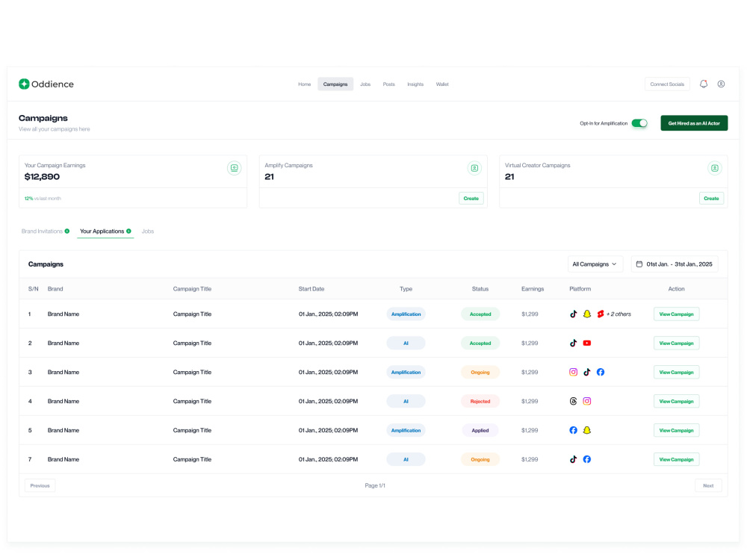Image resolution: width=747 pixels, height=560 pixels.
Task: Click the Ongoing status badge in row 7
Action: coord(480,459)
